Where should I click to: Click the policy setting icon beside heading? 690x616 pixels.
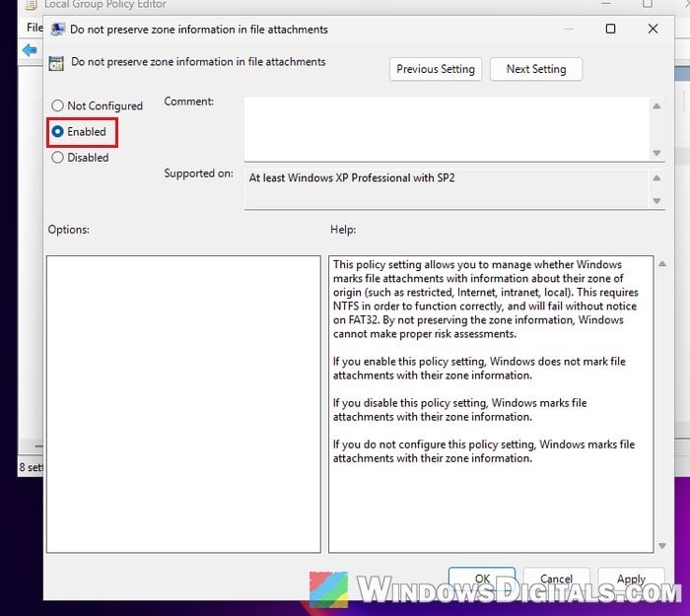click(x=56, y=63)
